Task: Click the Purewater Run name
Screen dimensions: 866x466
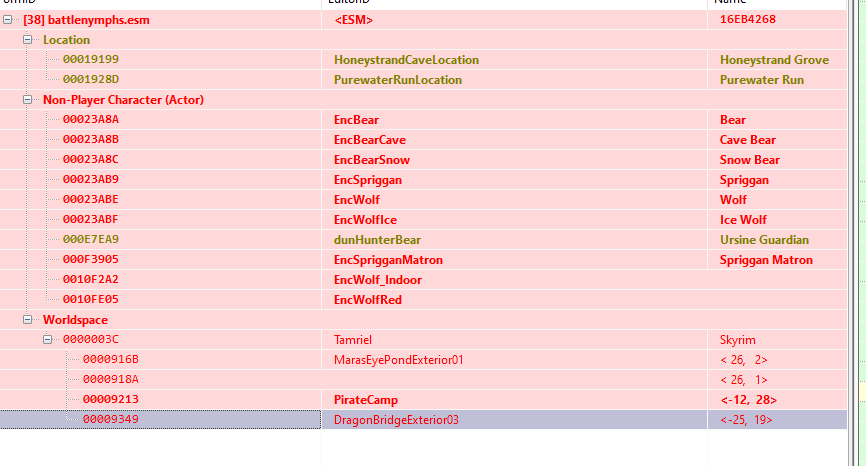Action: click(x=762, y=80)
